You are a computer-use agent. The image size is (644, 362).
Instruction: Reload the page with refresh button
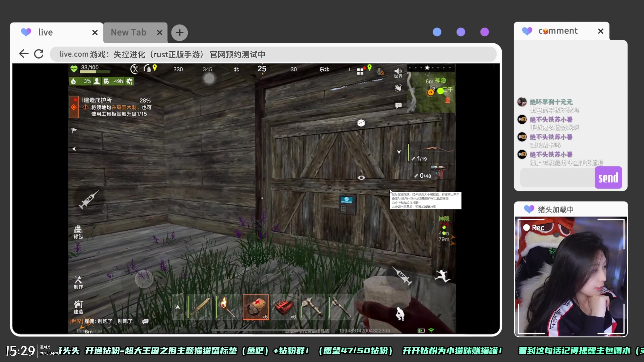click(39, 54)
